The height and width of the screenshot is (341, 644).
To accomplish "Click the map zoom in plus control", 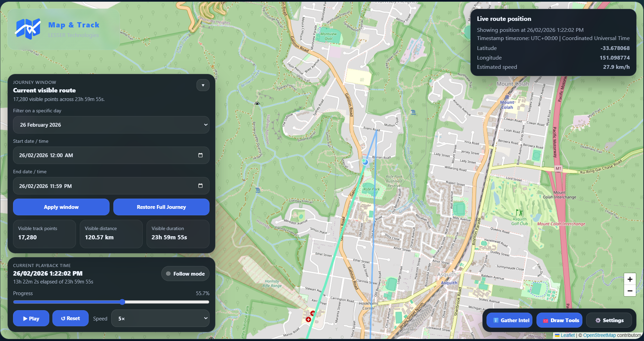I will pyautogui.click(x=629, y=279).
